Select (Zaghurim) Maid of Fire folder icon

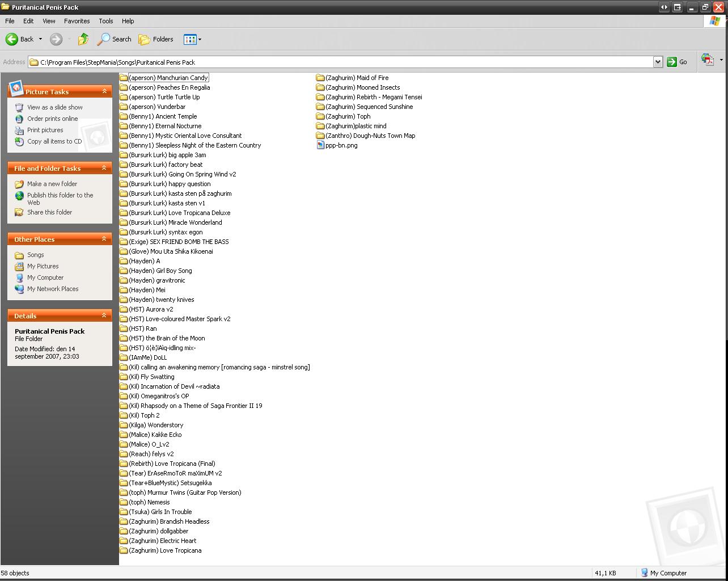point(320,78)
